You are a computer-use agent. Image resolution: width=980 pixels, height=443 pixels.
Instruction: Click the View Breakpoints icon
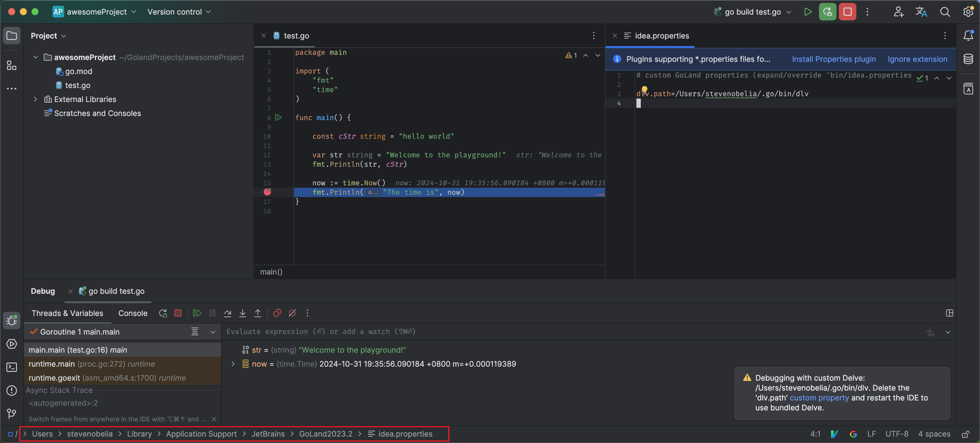click(x=277, y=313)
